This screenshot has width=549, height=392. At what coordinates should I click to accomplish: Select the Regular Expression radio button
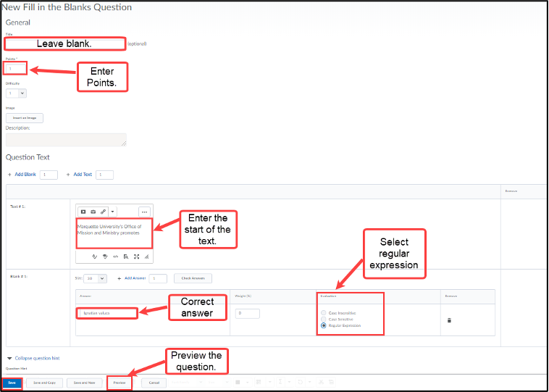(x=323, y=325)
